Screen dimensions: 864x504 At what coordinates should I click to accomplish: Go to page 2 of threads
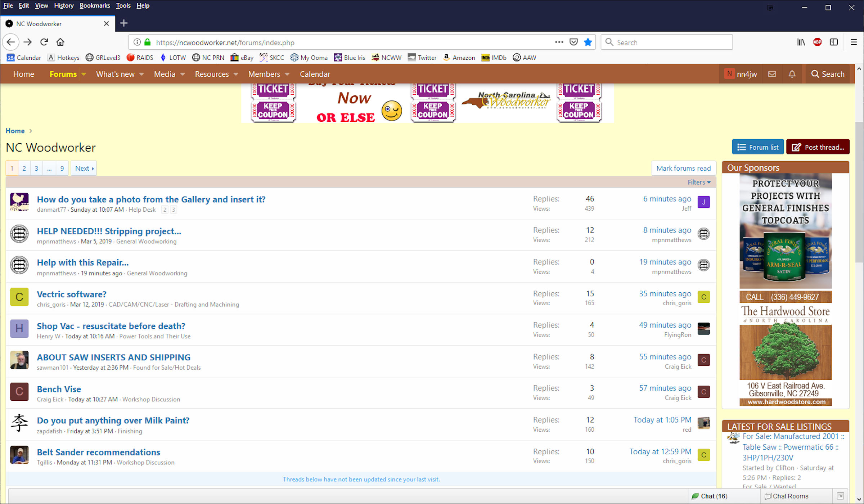(24, 168)
